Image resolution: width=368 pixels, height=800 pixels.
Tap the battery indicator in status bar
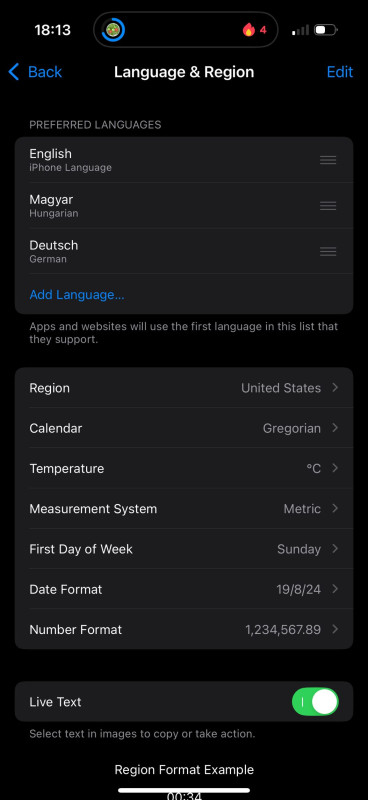click(325, 30)
